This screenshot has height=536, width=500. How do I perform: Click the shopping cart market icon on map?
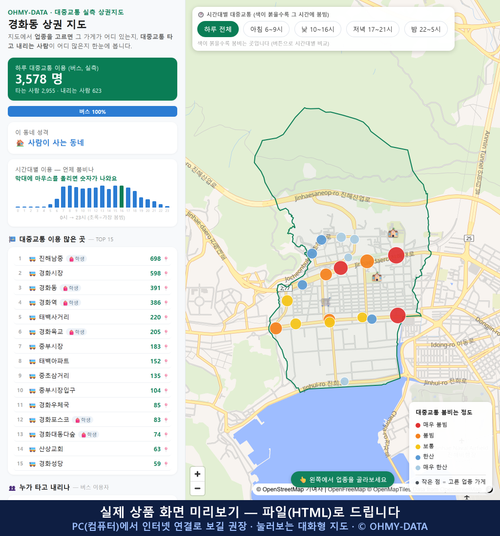click(326, 302)
